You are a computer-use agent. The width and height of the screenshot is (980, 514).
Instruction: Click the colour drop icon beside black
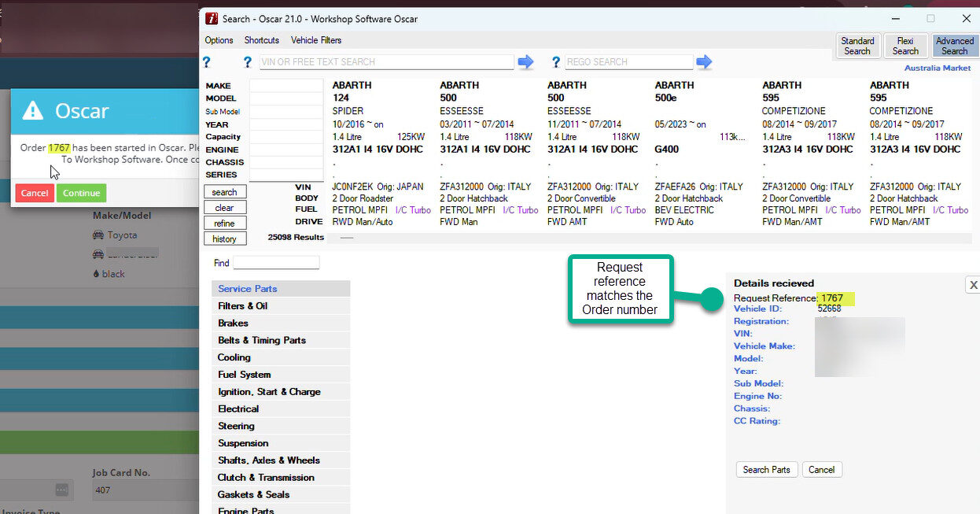coord(95,274)
